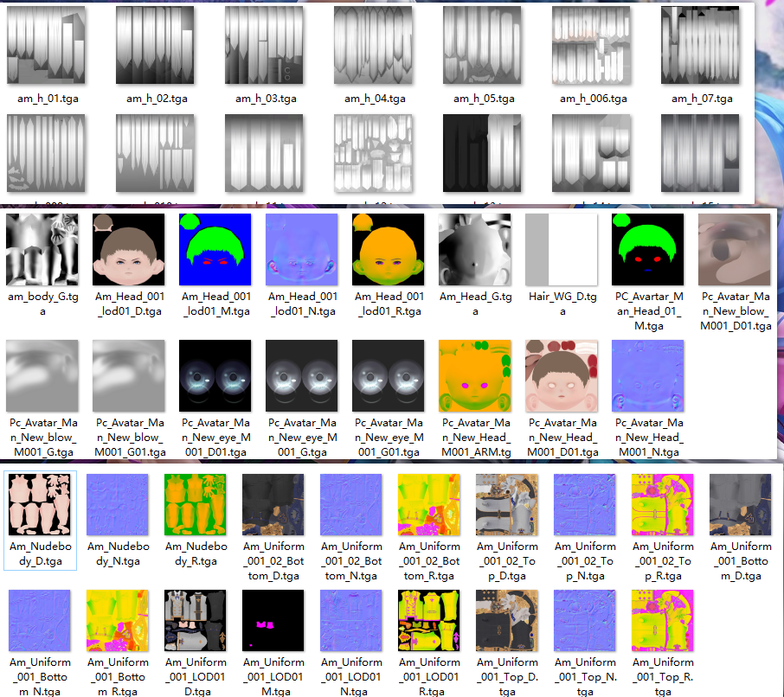Image resolution: width=784 pixels, height=697 pixels.
Task: Click Am_Uniform_001_Bottom_R.tga thumbnail
Action: pos(118,621)
